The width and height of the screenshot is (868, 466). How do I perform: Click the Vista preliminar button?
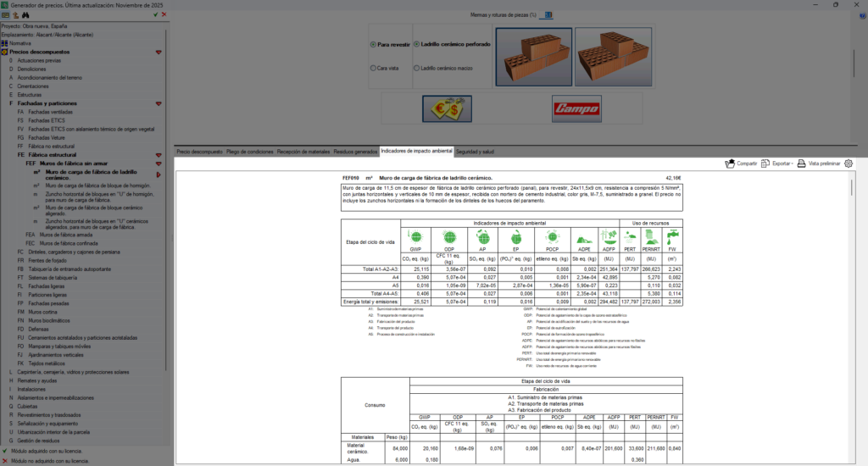coord(819,164)
